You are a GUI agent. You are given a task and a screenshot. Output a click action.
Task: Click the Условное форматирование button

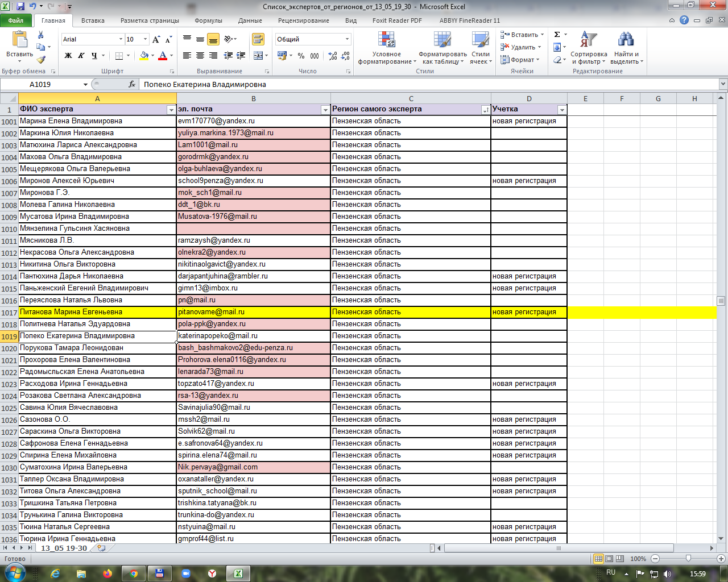[x=386, y=48]
